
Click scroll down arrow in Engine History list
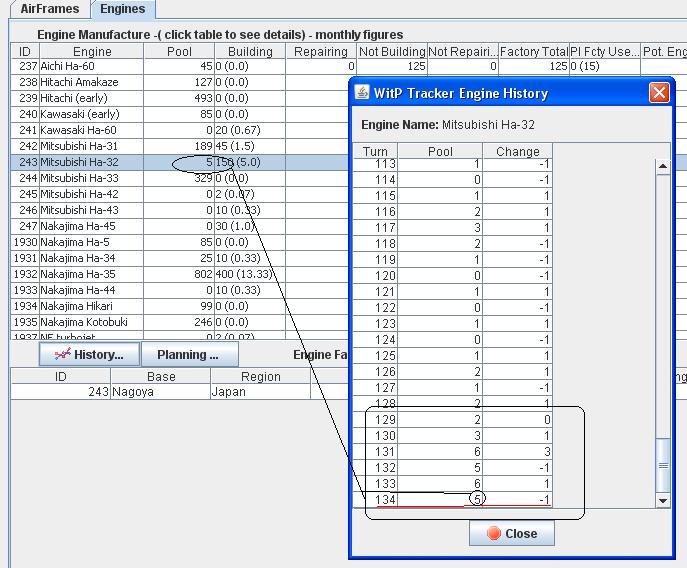pyautogui.click(x=663, y=500)
